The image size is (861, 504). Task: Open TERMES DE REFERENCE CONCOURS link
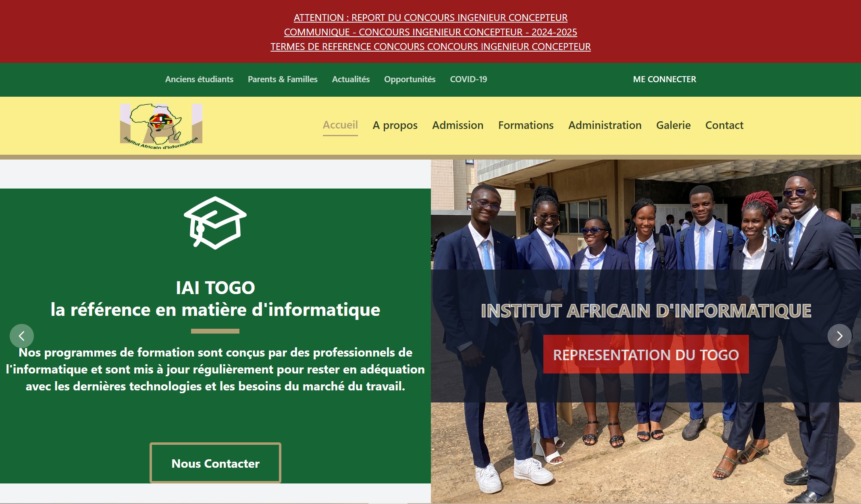(430, 47)
